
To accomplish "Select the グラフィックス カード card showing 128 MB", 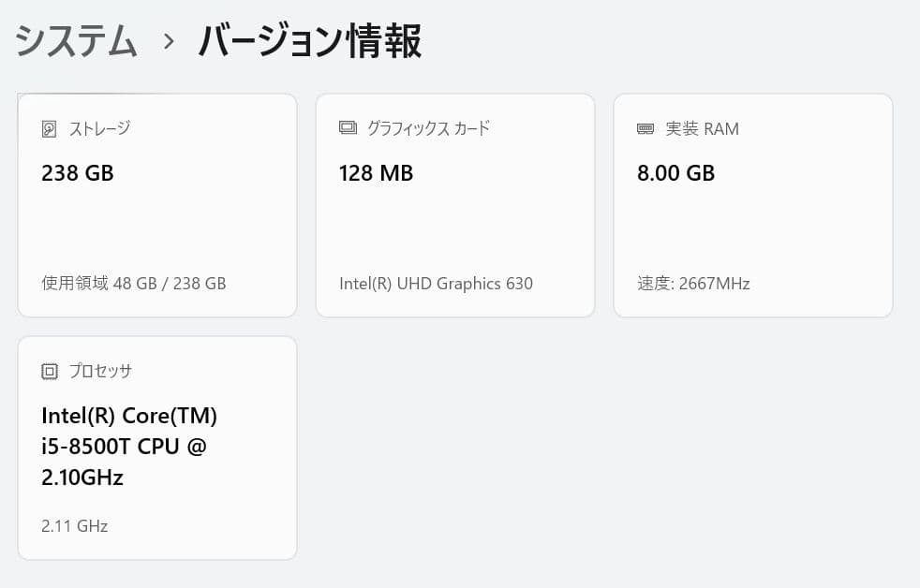I will [x=455, y=205].
